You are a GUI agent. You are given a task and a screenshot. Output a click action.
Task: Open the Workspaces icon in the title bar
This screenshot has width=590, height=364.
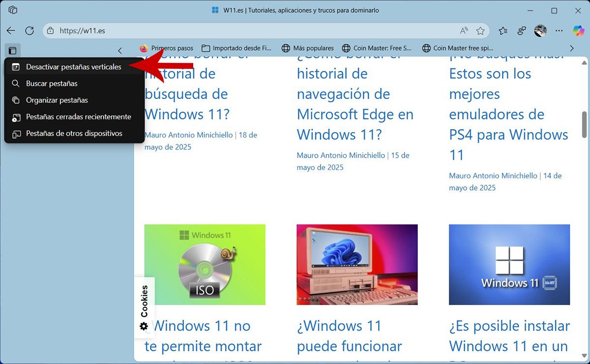point(13,10)
